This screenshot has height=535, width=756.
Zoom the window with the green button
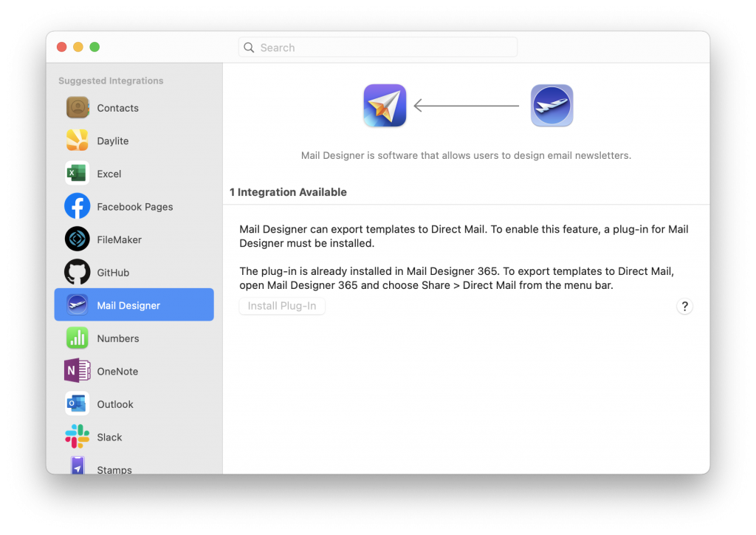(95, 47)
